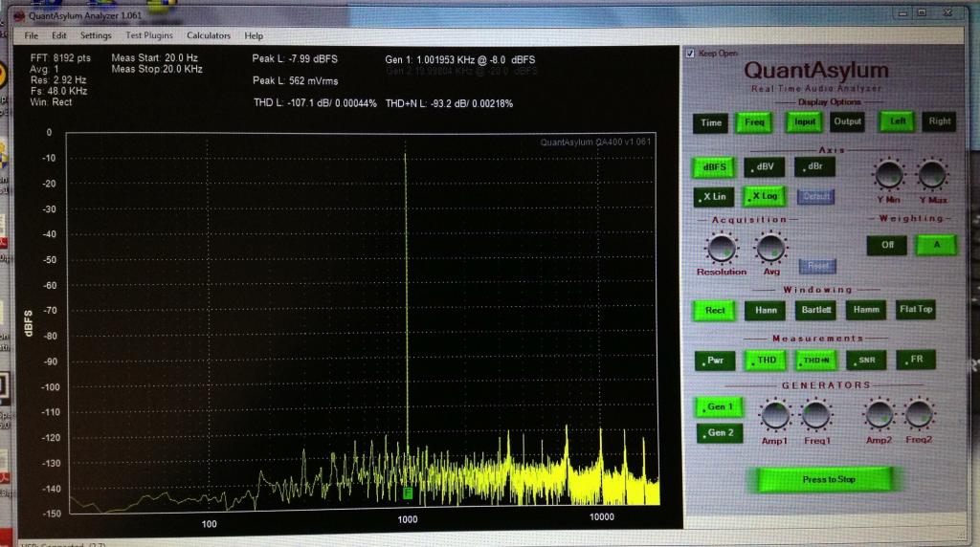
Task: Open the Calculators menu
Action: [209, 35]
